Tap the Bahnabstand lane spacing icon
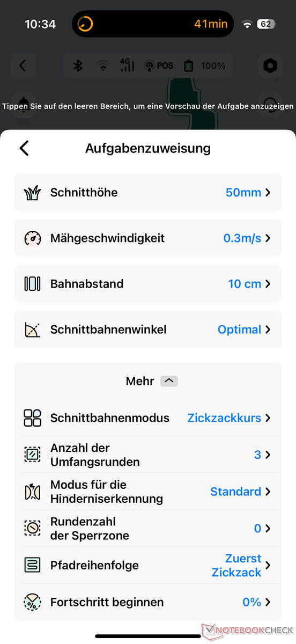Image resolution: width=296 pixels, height=644 pixels. pyautogui.click(x=33, y=284)
